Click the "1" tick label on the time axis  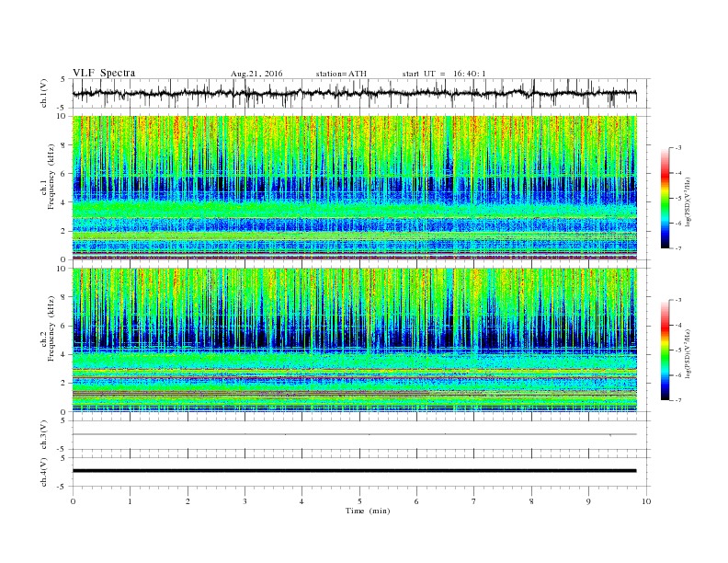[x=130, y=501]
